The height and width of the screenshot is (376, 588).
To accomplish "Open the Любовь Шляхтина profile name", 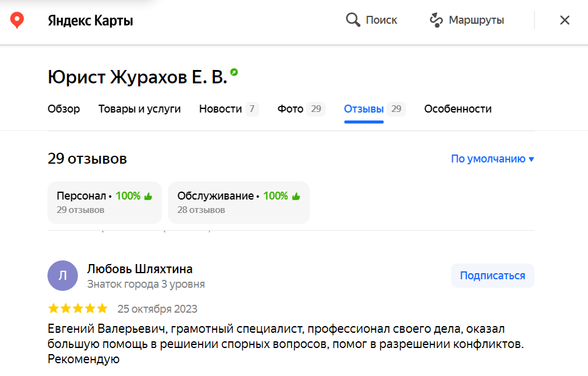I will click(x=140, y=269).
